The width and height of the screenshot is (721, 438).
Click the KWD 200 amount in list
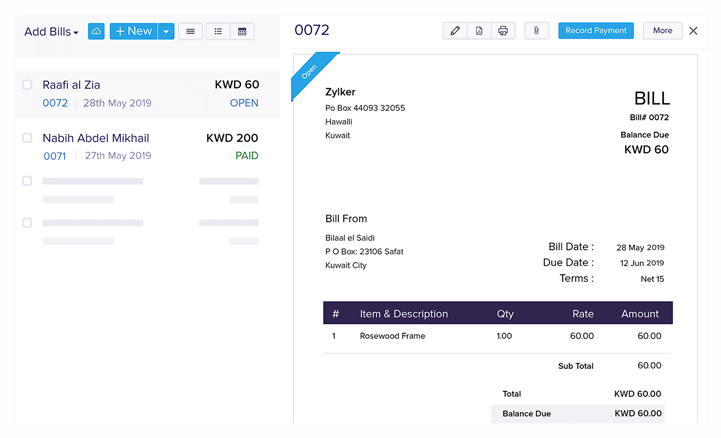tap(232, 138)
